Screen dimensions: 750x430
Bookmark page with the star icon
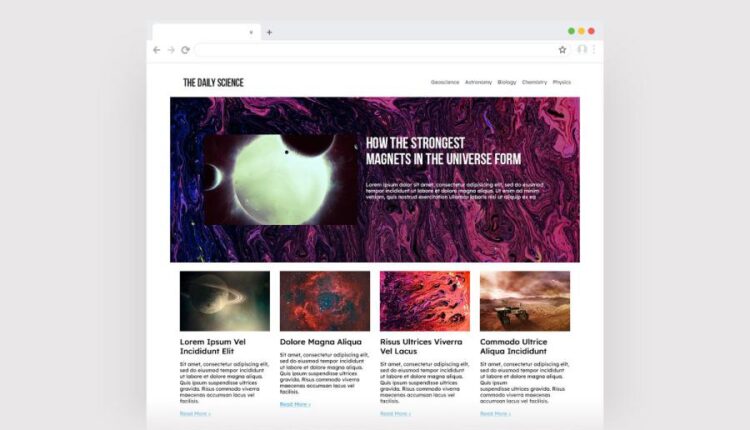pyautogui.click(x=562, y=50)
